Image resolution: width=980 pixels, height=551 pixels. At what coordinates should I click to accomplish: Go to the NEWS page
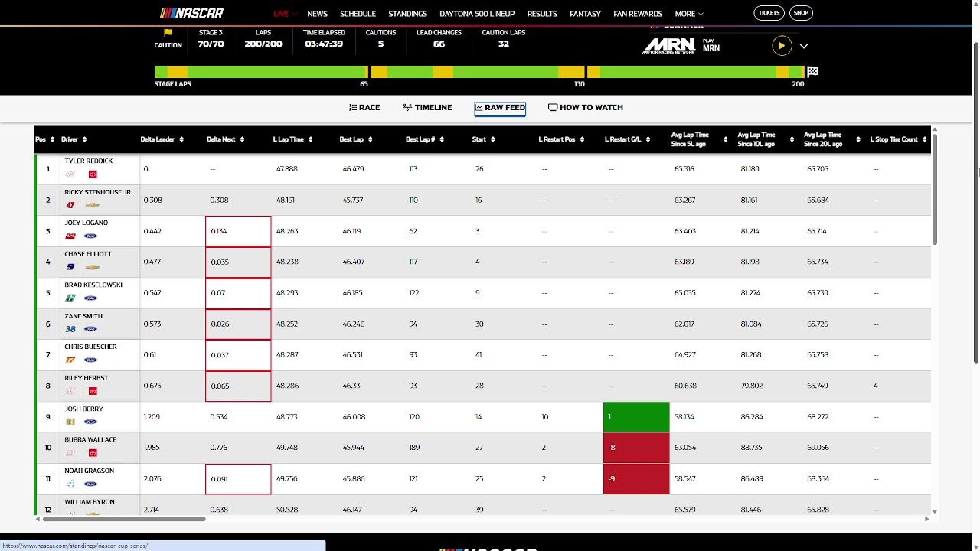tap(317, 14)
